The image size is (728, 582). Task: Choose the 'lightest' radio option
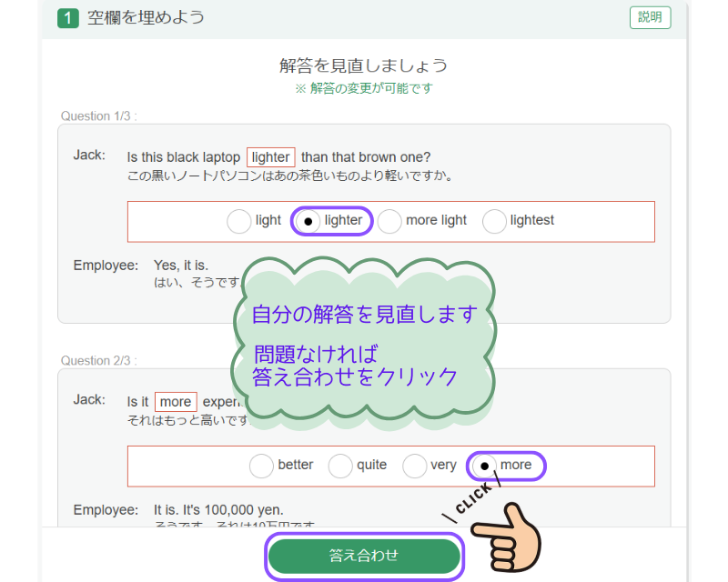(x=494, y=221)
